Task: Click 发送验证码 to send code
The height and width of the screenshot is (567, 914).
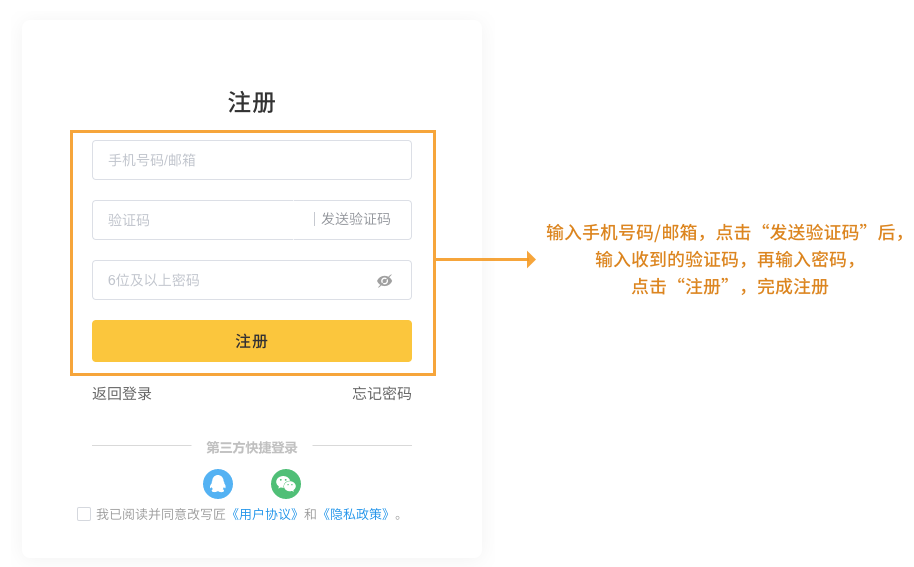Action: point(356,219)
